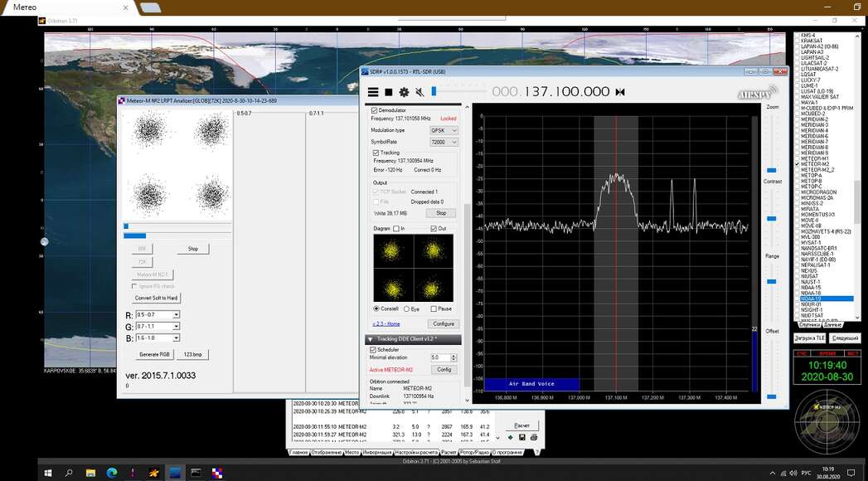Open Настройки расчета tab in Orbitron
868x481 pixels.
tap(417, 452)
